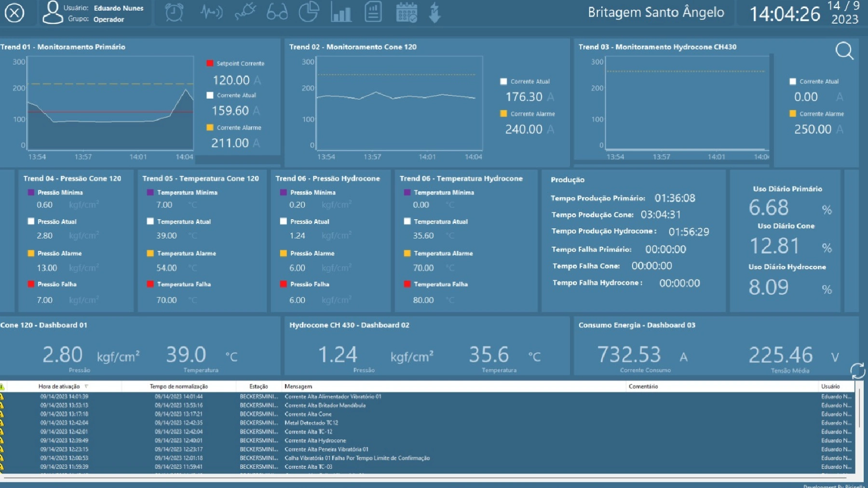Select the Metal Detectado TC12 alarm row
The width and height of the screenshot is (868, 488).
[x=427, y=423]
